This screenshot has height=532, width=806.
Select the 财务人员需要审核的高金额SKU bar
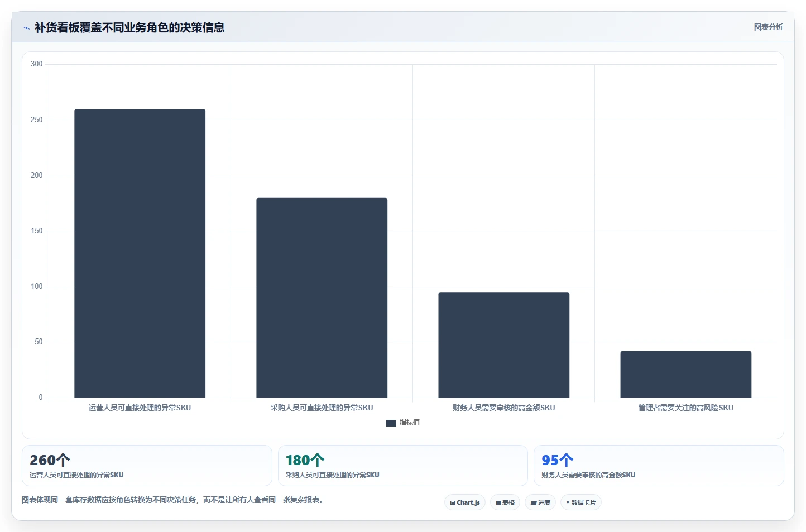click(504, 345)
